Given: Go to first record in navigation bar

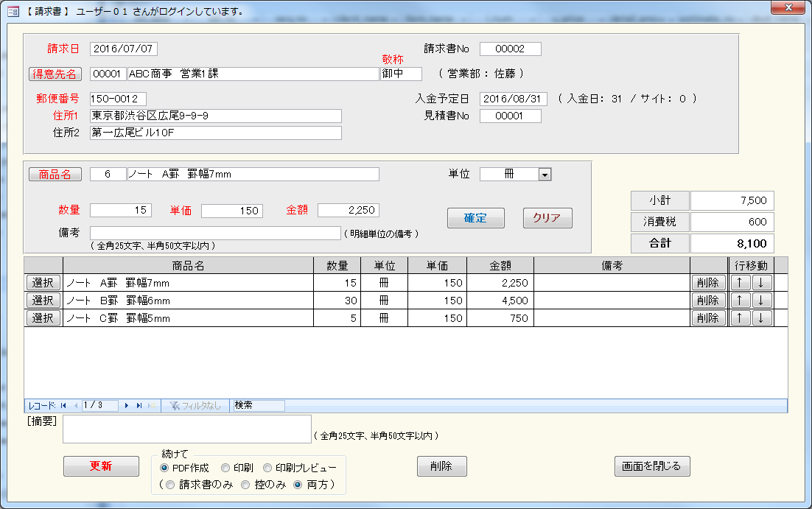Looking at the screenshot, I should (63, 406).
